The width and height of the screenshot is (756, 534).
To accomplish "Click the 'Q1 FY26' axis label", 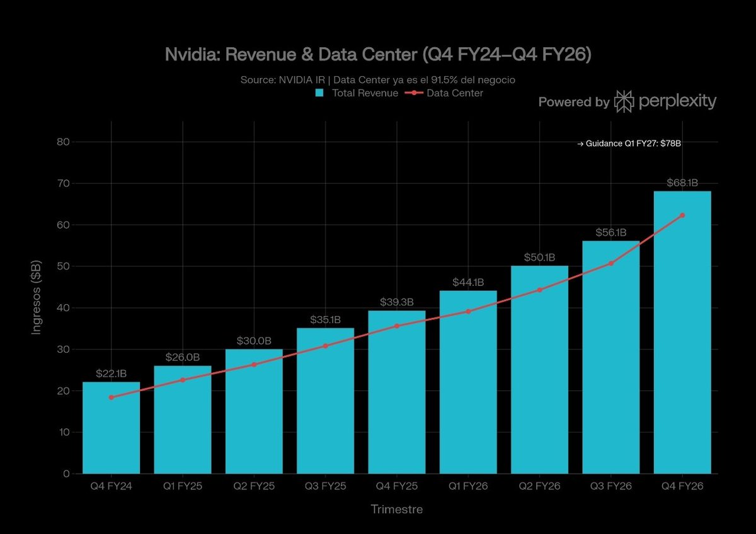I will 468,487.
